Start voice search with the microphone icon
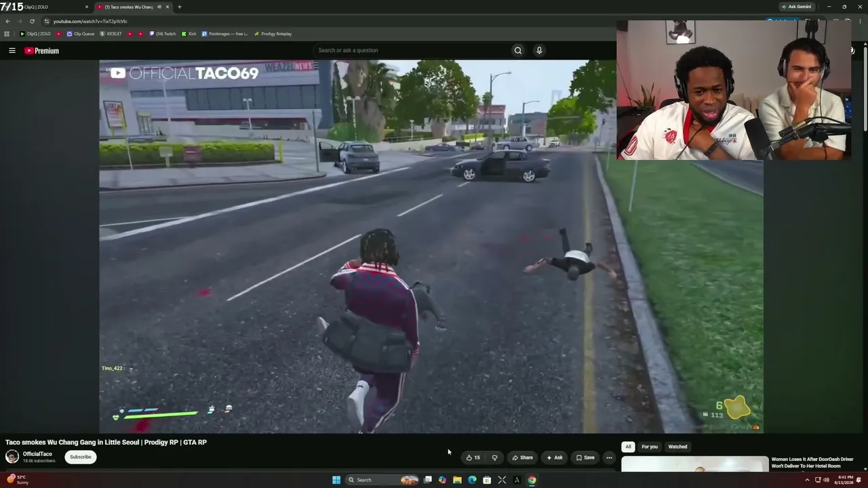The image size is (868, 488). click(x=539, y=50)
